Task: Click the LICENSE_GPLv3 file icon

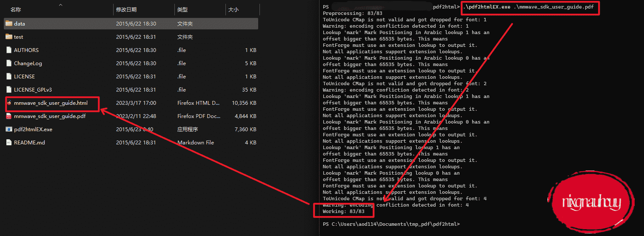Action: 9,89
